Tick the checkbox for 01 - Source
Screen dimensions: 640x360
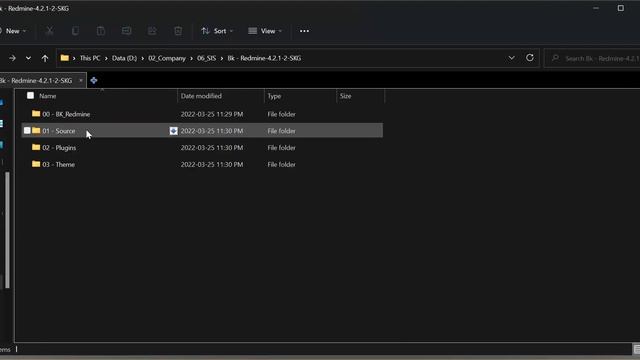[27, 131]
